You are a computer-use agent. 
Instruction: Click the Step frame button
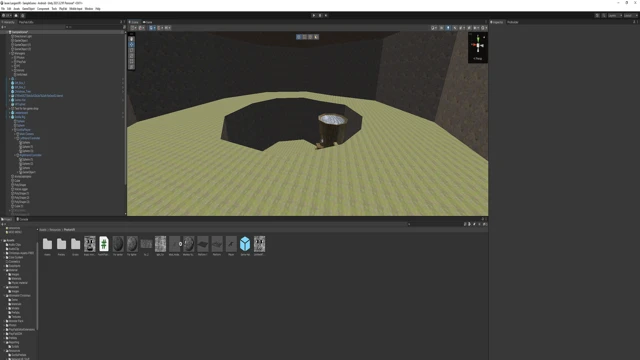click(x=326, y=16)
